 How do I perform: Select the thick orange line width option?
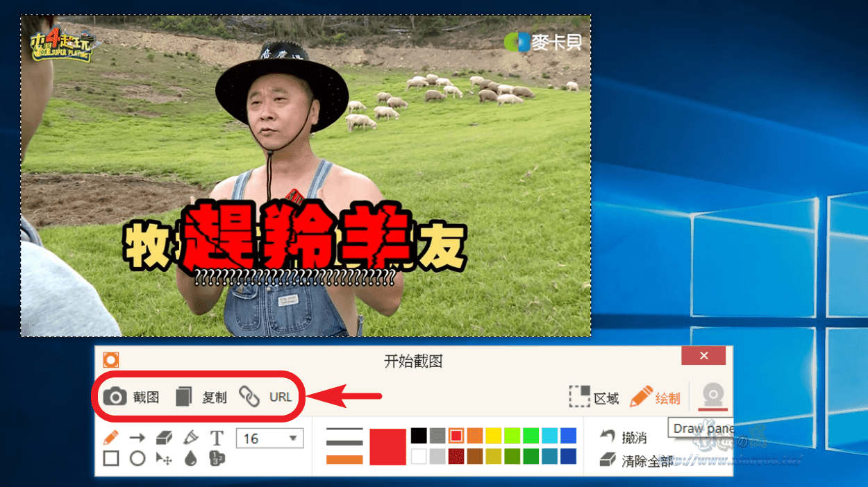click(x=344, y=459)
